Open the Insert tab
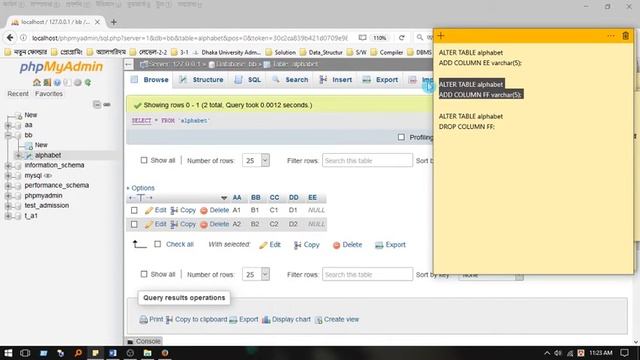 pos(336,80)
